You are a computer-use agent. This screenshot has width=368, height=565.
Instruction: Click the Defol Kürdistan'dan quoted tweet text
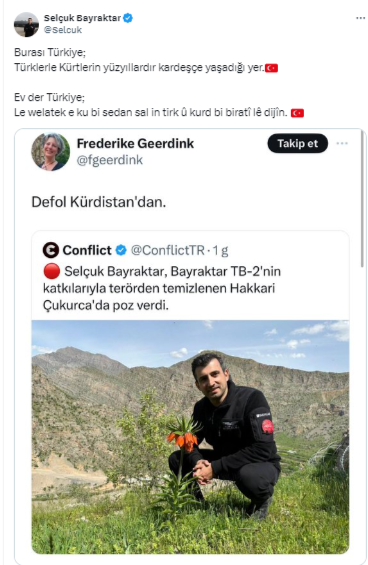tap(99, 202)
